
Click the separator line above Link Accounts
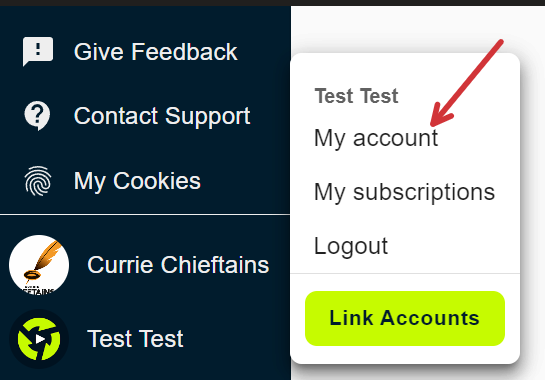[x=405, y=274]
